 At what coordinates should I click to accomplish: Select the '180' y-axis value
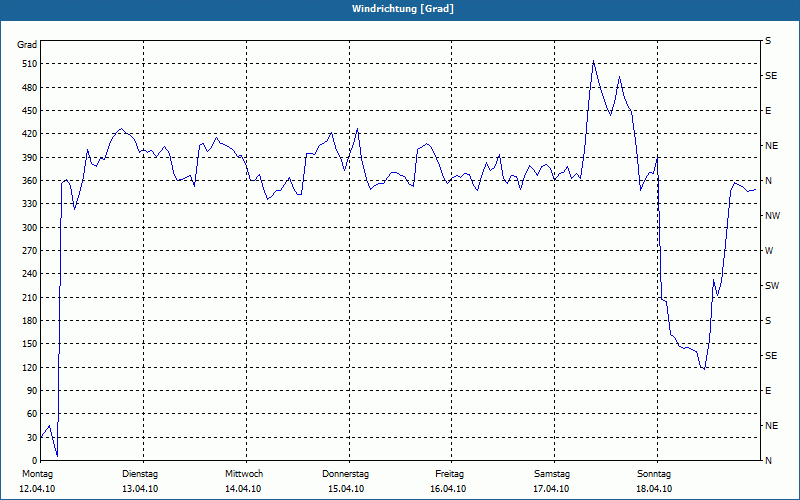[x=30, y=321]
